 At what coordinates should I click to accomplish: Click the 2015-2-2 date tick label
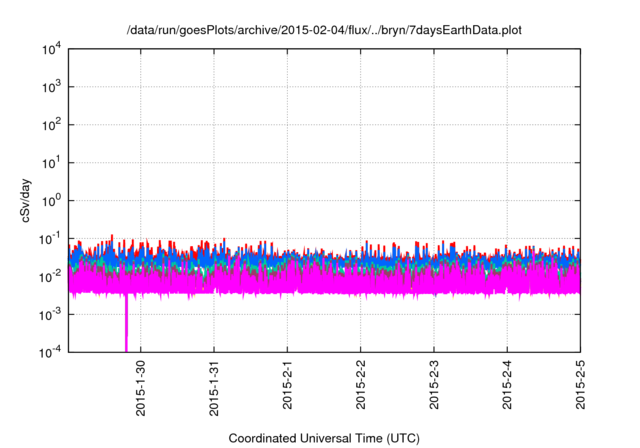[x=360, y=385]
